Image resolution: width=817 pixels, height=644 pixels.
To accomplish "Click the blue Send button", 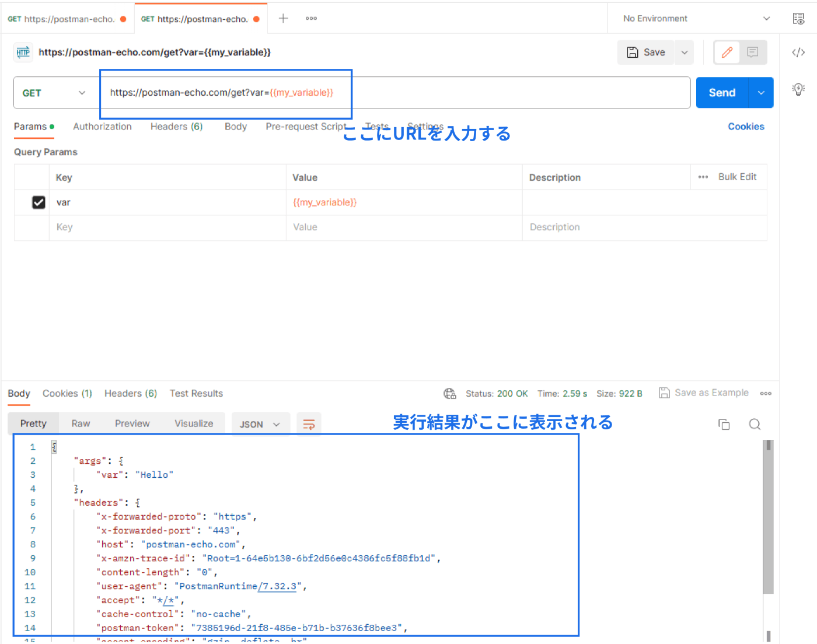I will [x=722, y=93].
